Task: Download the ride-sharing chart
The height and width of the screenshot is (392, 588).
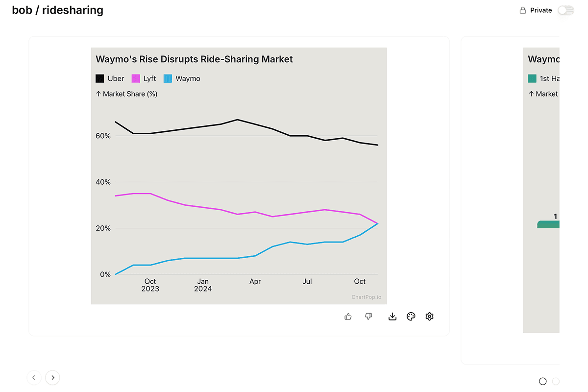Action: pyautogui.click(x=392, y=317)
